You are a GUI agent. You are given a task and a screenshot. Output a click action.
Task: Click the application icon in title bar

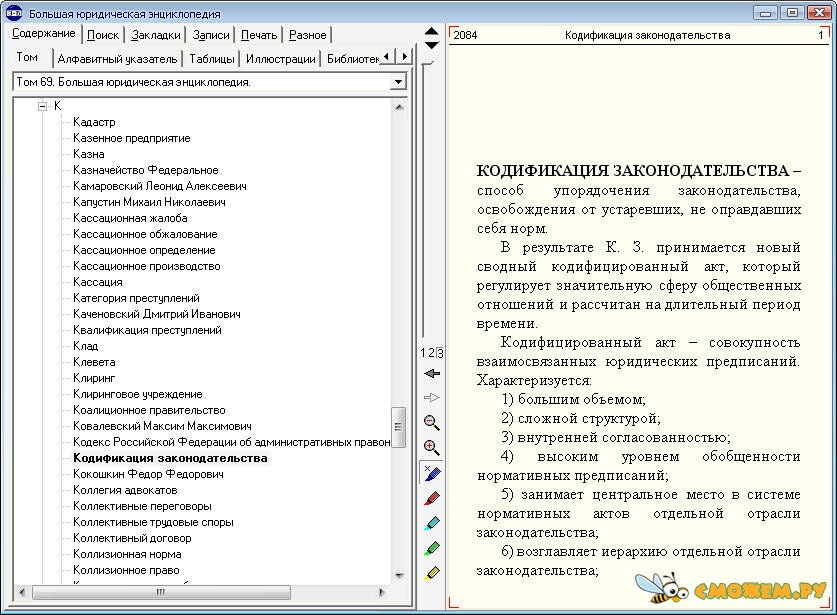(x=14, y=13)
